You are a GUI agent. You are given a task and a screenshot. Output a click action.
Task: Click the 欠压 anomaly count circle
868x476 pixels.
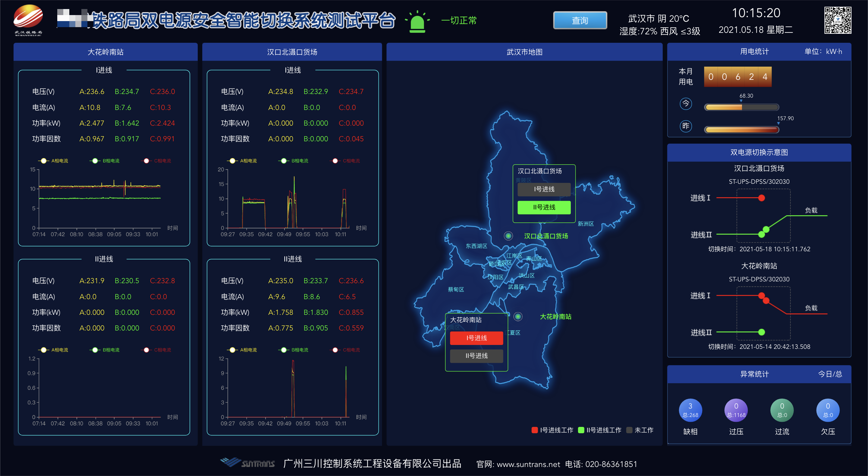click(x=828, y=410)
